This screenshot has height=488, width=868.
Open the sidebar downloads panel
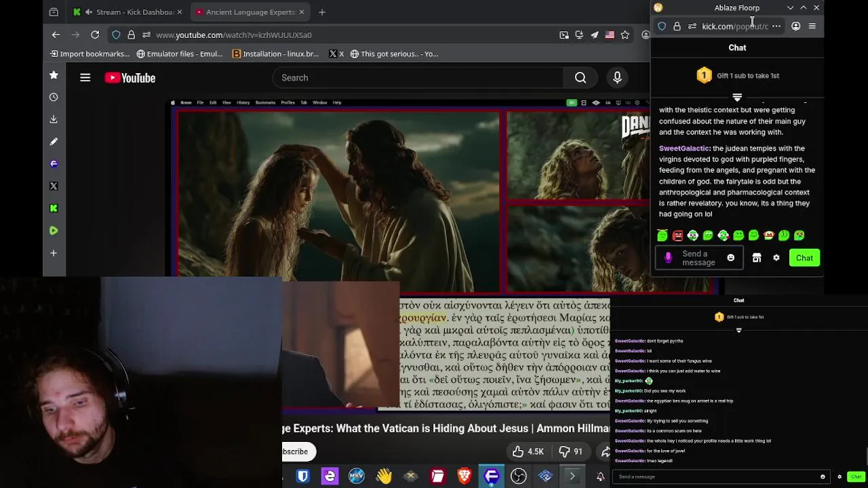tap(54, 119)
